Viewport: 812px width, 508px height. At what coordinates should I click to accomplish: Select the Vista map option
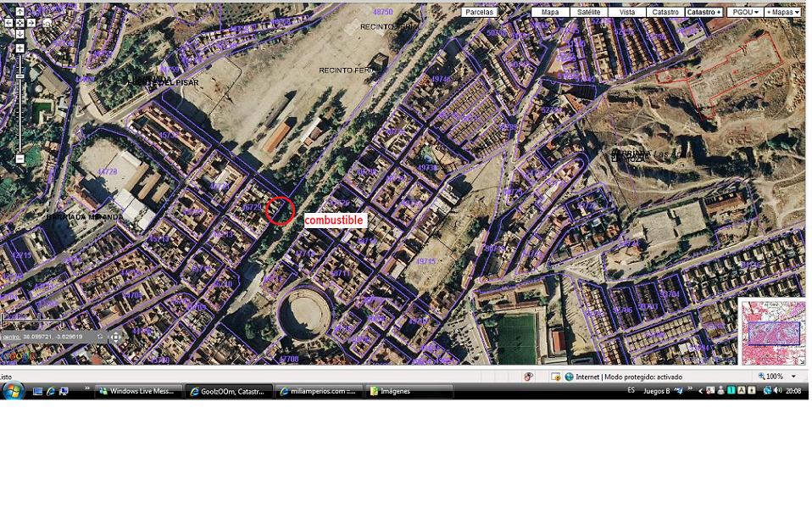click(x=627, y=13)
